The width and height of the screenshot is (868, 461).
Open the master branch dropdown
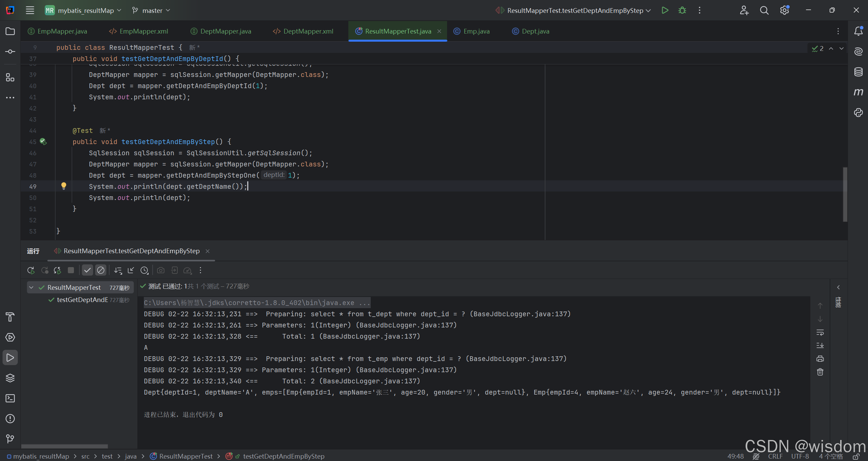click(151, 10)
